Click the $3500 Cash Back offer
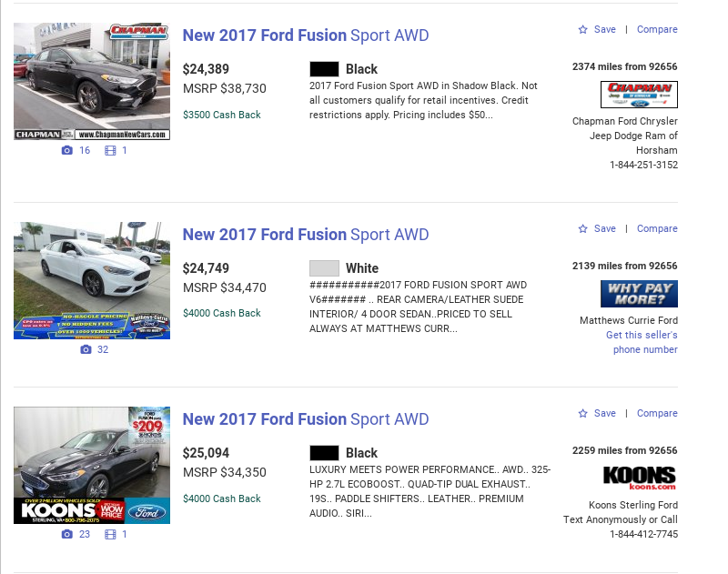Image resolution: width=728 pixels, height=574 pixels. pyautogui.click(x=222, y=115)
